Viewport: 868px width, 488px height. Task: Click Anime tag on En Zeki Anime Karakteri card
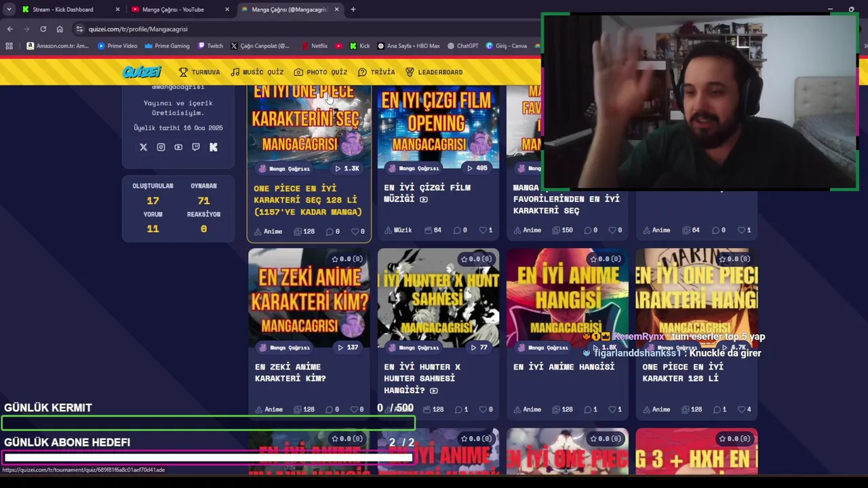269,409
